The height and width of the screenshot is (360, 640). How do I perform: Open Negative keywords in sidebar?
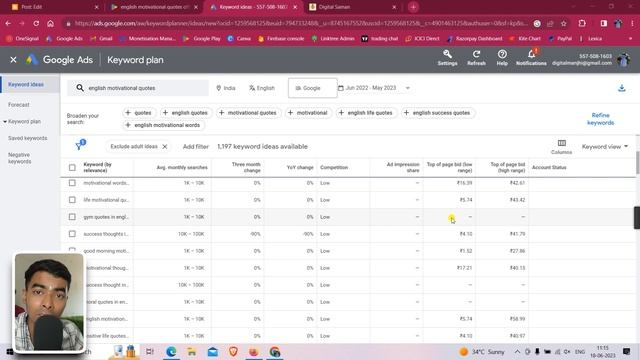[20, 158]
